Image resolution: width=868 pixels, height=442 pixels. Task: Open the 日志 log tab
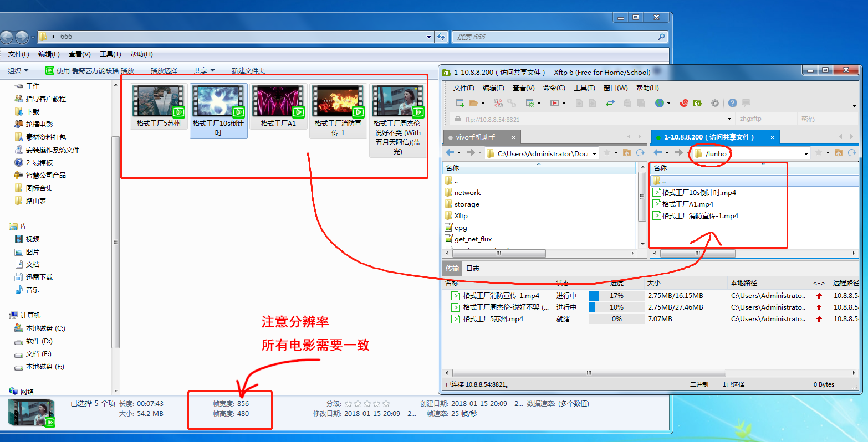pos(473,268)
